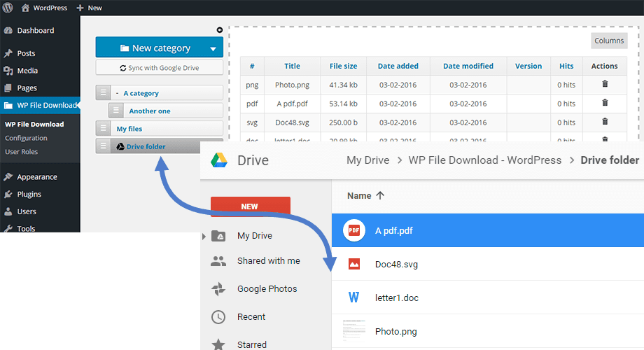Sort by Date modified column header
This screenshot has height=350, width=644.
pyautogui.click(x=468, y=66)
